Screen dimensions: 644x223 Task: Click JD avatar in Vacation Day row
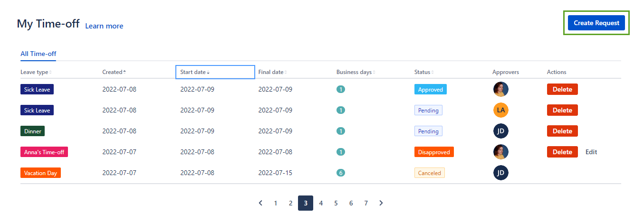click(x=500, y=173)
